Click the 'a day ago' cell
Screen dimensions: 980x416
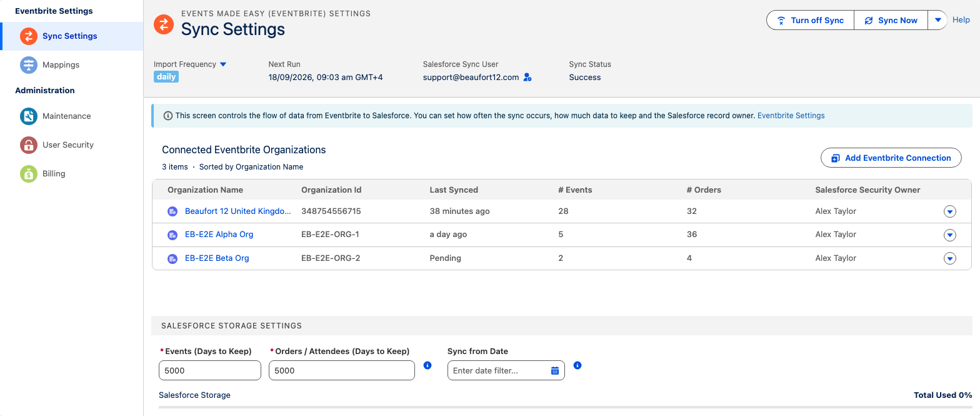(448, 235)
